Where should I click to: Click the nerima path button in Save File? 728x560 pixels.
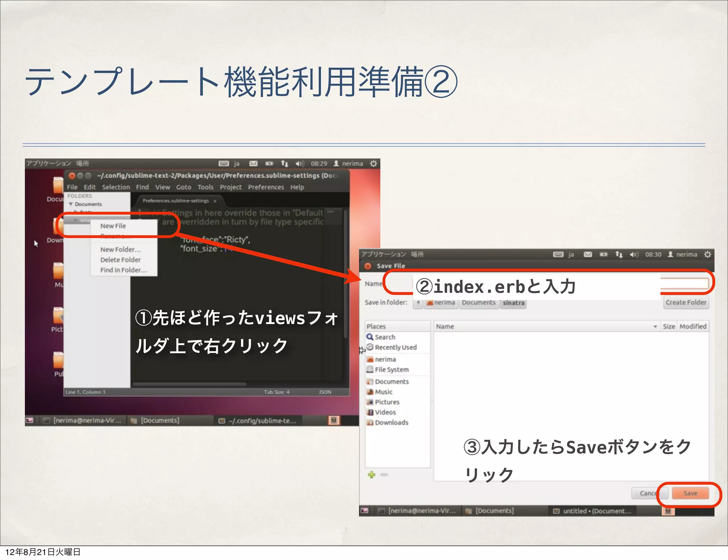pyautogui.click(x=441, y=303)
